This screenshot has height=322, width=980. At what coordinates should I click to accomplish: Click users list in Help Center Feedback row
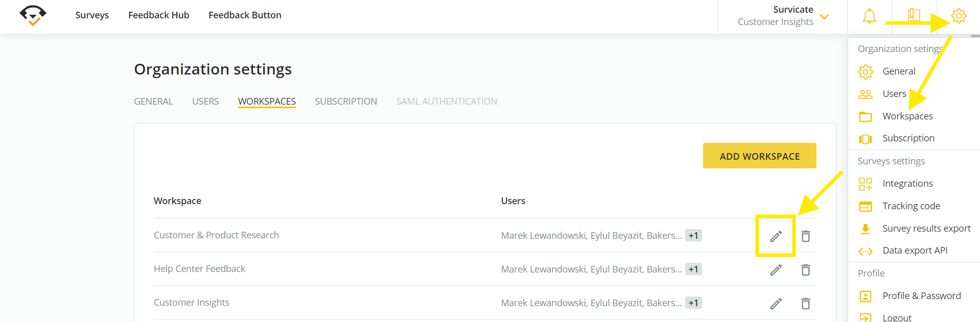[591, 269]
